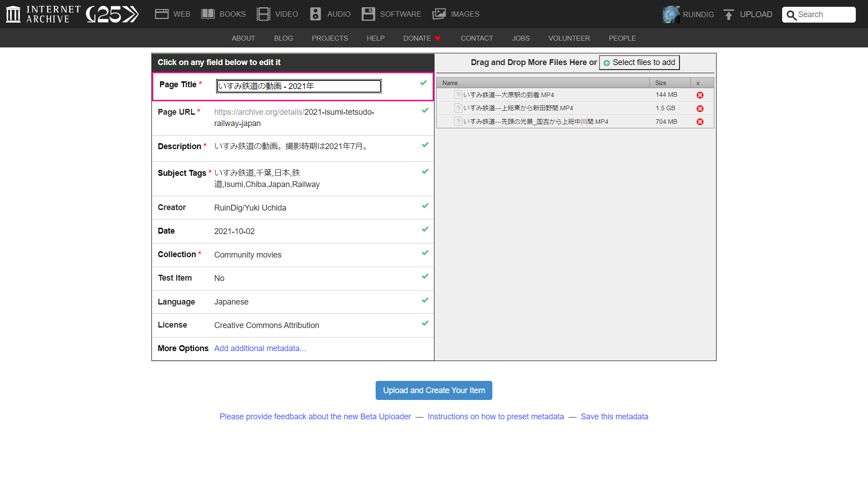Go to the Blog page

[x=283, y=38]
